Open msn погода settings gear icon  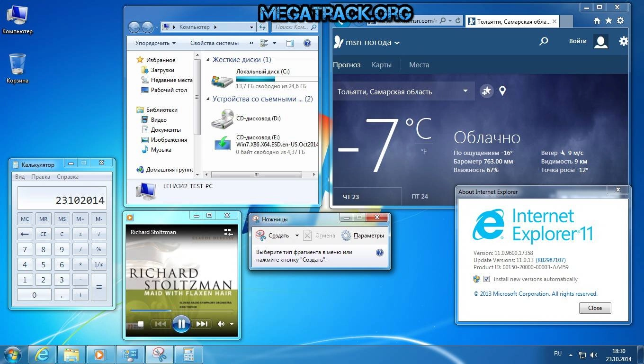[623, 41]
